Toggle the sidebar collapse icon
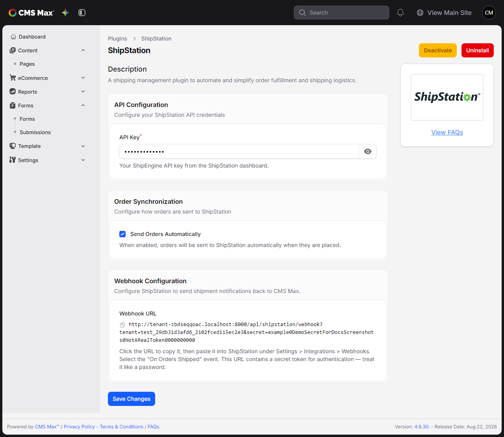This screenshot has width=504, height=437. coord(82,13)
